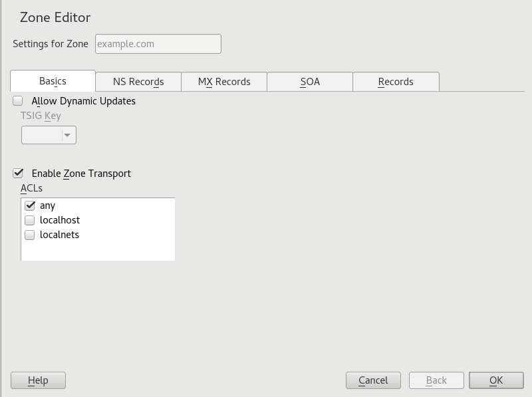Screen dimensions: 532x397
Task: Expand the TSIG Key dropdown
Action: tap(49, 135)
